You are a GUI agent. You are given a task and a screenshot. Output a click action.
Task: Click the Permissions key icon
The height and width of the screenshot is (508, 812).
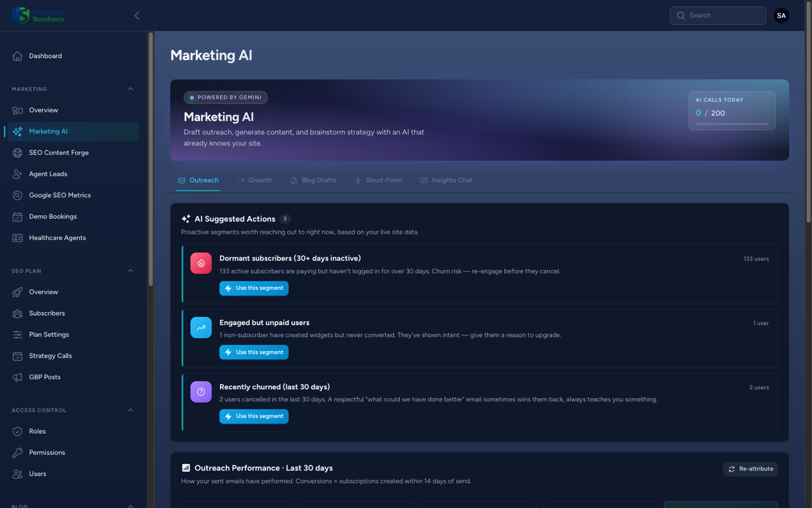coord(17,453)
